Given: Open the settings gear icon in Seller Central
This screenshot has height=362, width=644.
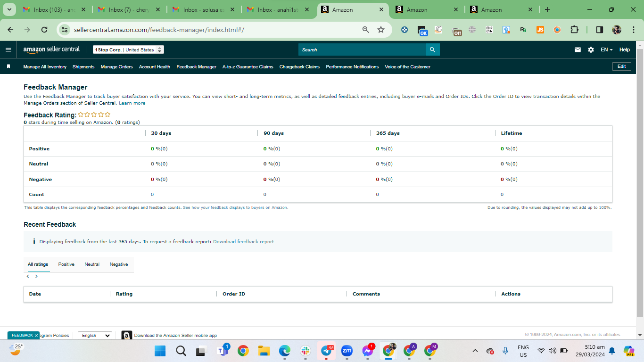Looking at the screenshot, I should [x=591, y=49].
